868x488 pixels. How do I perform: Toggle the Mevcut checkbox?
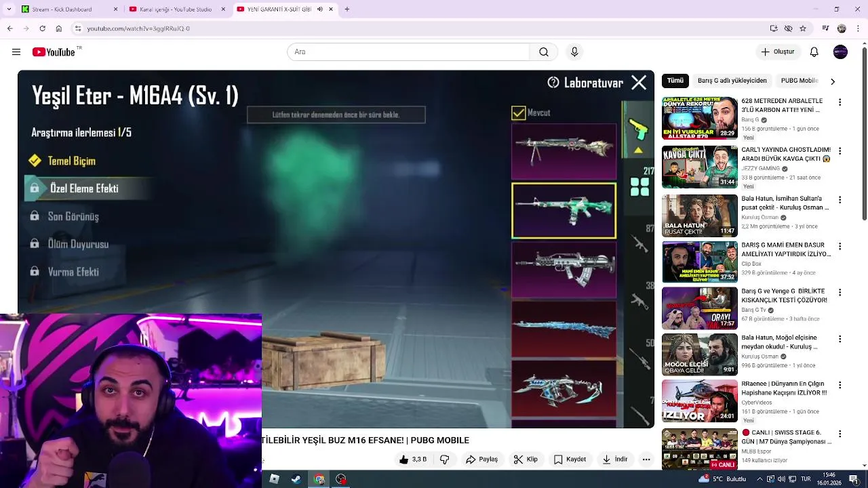tap(518, 113)
